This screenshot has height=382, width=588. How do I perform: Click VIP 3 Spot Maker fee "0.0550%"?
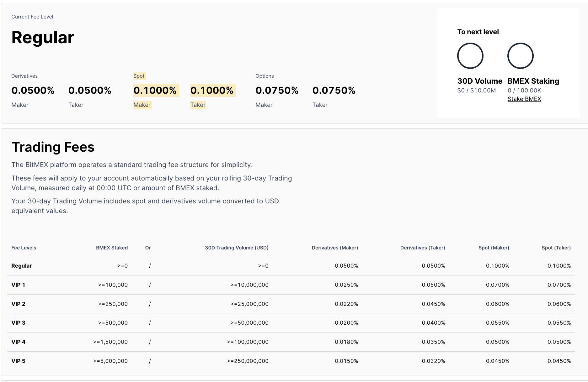(498, 323)
